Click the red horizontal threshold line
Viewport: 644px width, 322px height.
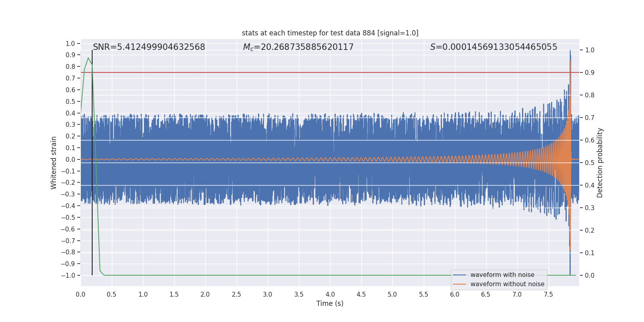point(322,72)
